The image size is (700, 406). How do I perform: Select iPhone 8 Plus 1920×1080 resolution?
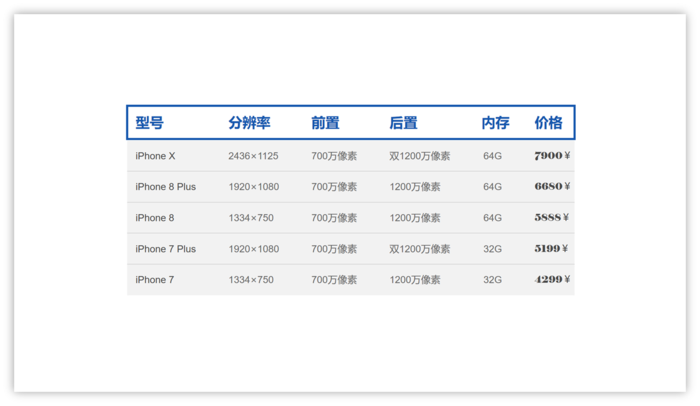click(254, 187)
